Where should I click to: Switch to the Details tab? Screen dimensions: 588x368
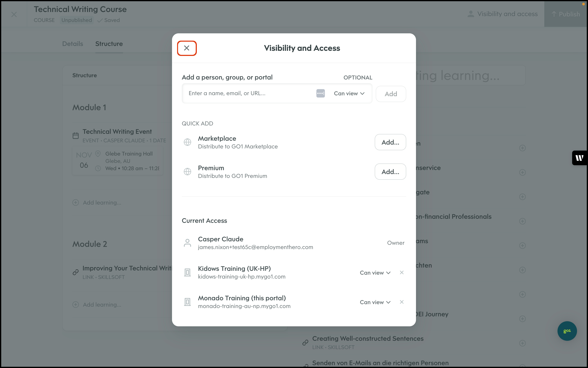(73, 44)
